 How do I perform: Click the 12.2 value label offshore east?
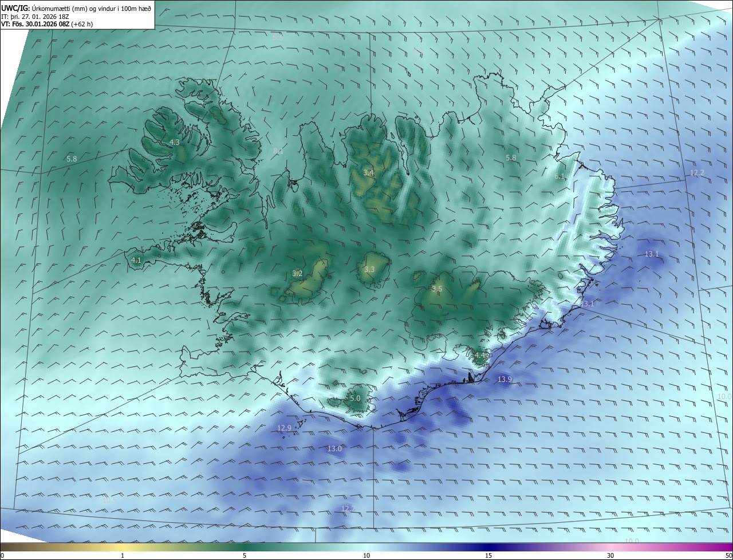click(697, 172)
